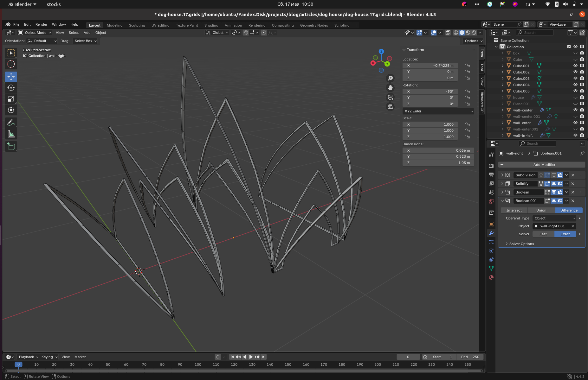Set boolean operation to Intersect
The width and height of the screenshot is (588, 380).
[514, 210]
